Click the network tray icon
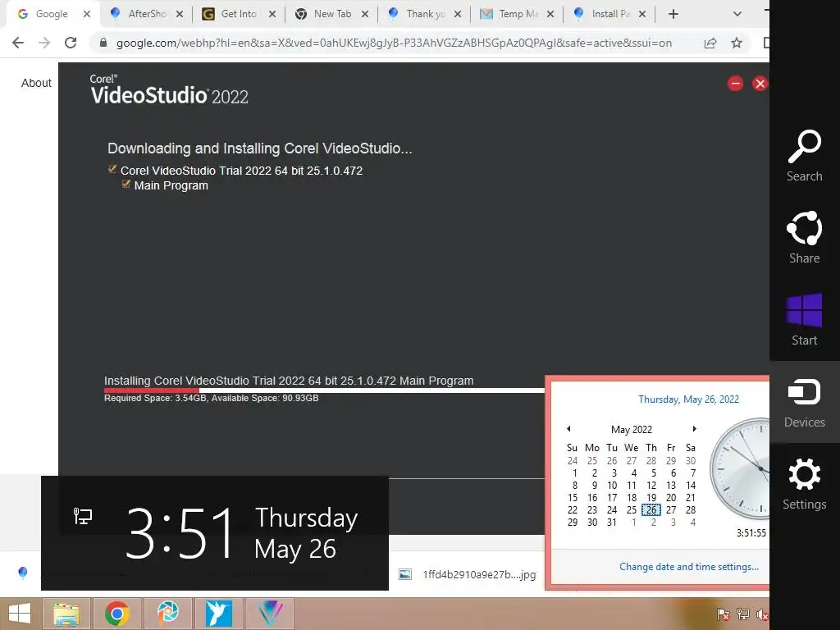The height and width of the screenshot is (630, 840). 743,614
